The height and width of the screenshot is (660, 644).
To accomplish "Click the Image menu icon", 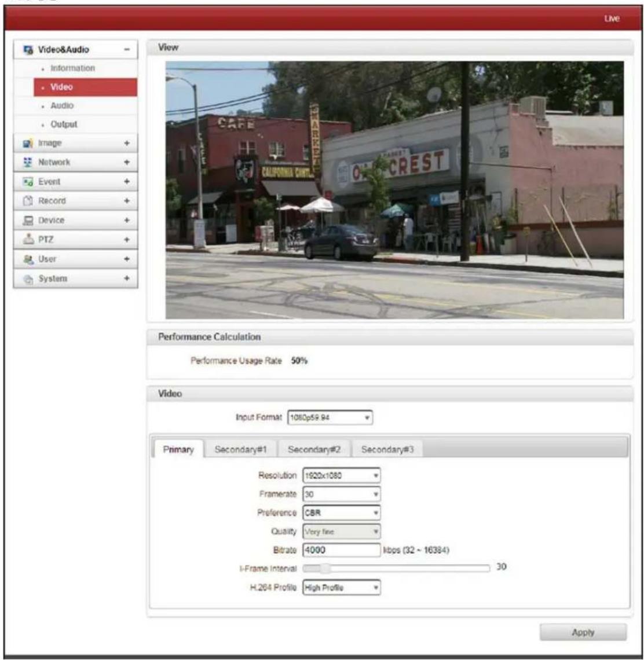I will (x=28, y=144).
